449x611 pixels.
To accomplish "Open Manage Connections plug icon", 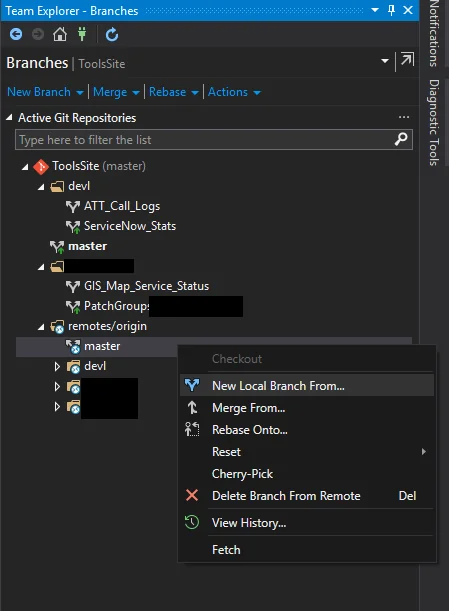I will [x=82, y=34].
